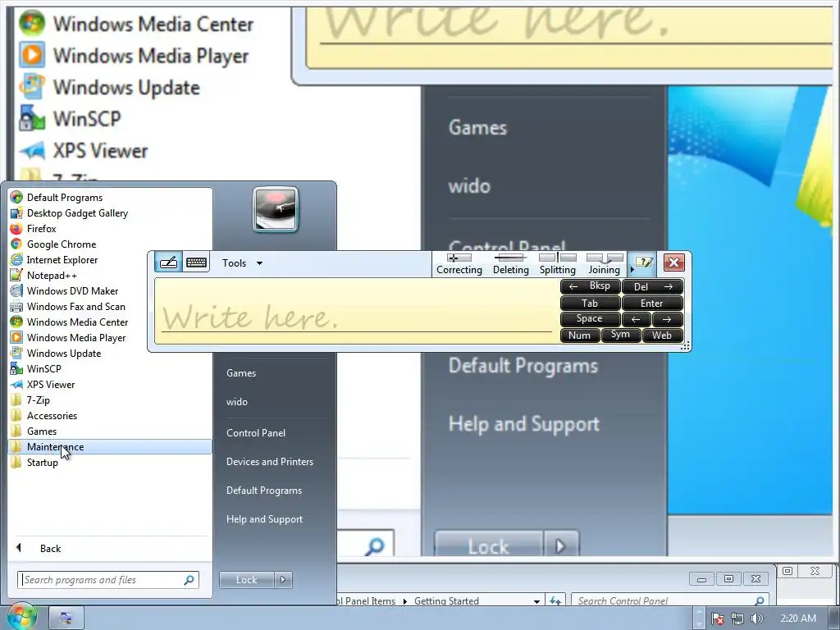Click the small Lock button in Start menu
840x630 pixels.
(246, 580)
